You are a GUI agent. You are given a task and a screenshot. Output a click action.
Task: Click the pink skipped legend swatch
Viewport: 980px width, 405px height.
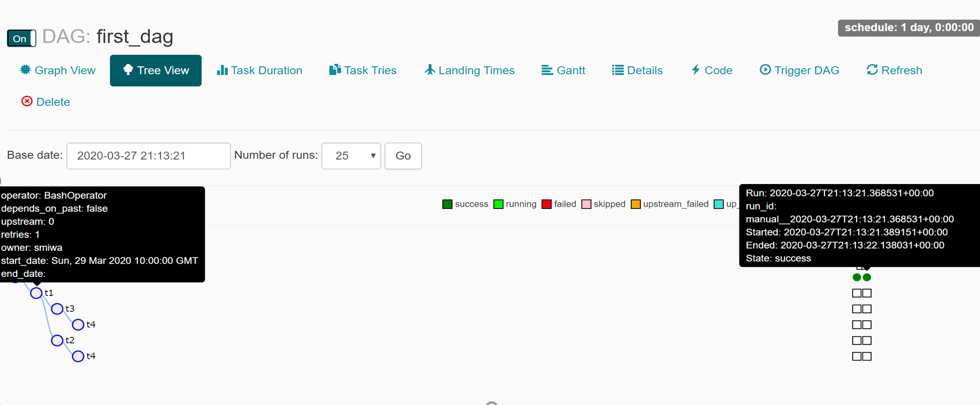(x=586, y=204)
